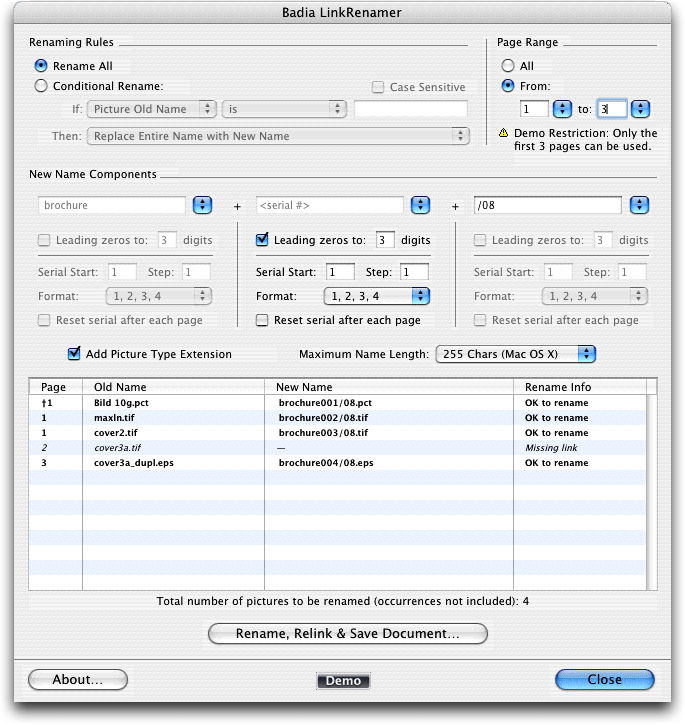This screenshot has height=725, width=685.
Task: Toggle Reset serial checkbox under brochure column
Action: (44, 320)
